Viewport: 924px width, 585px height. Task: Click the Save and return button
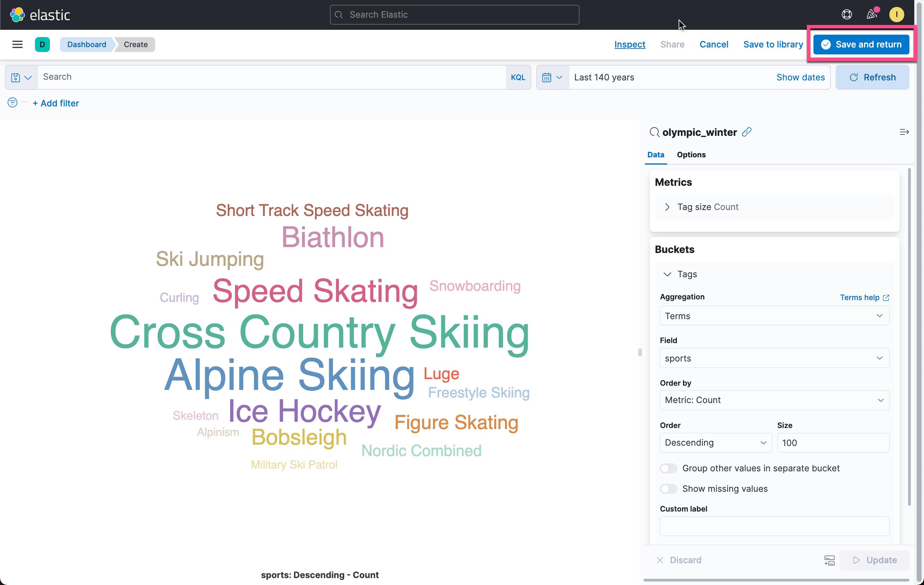pyautogui.click(x=861, y=44)
